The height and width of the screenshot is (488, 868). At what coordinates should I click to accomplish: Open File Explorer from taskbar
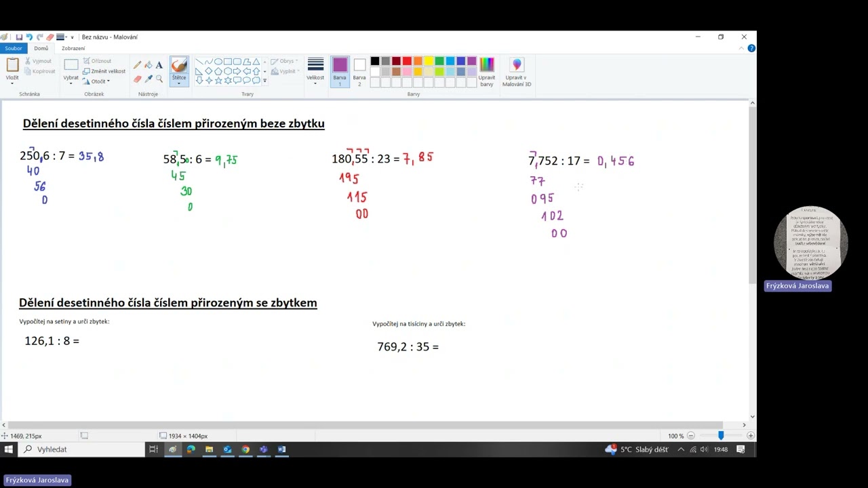click(209, 449)
